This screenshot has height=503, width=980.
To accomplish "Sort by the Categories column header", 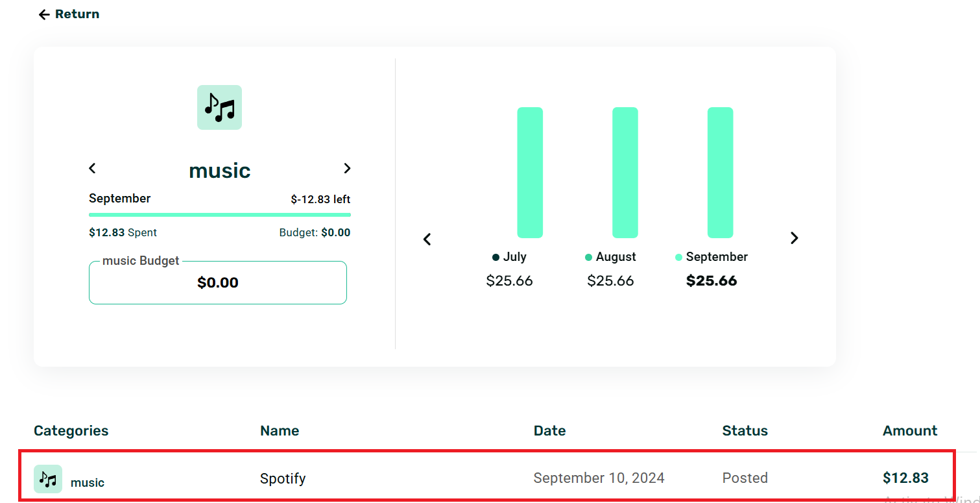I will pyautogui.click(x=71, y=431).
